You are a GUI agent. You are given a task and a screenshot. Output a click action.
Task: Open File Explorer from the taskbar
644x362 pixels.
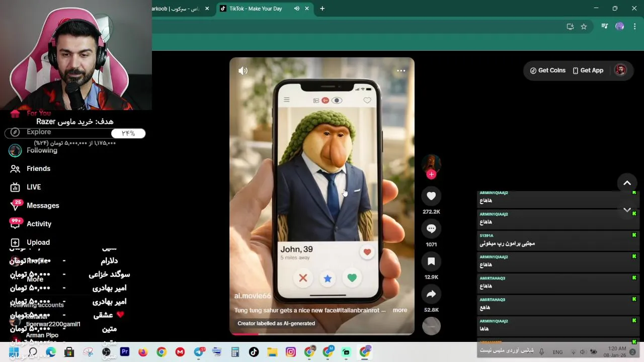(x=272, y=352)
